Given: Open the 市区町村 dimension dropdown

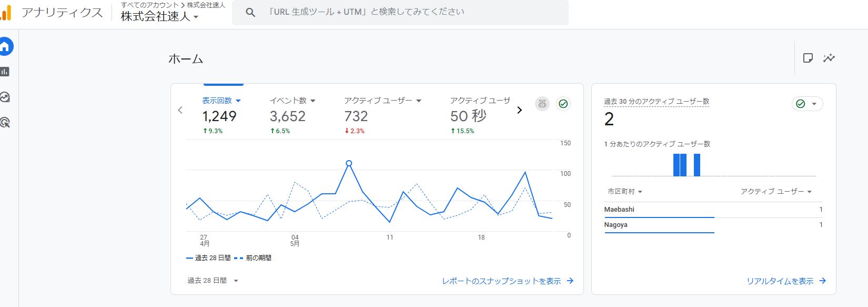Looking at the screenshot, I should pyautogui.click(x=625, y=192).
